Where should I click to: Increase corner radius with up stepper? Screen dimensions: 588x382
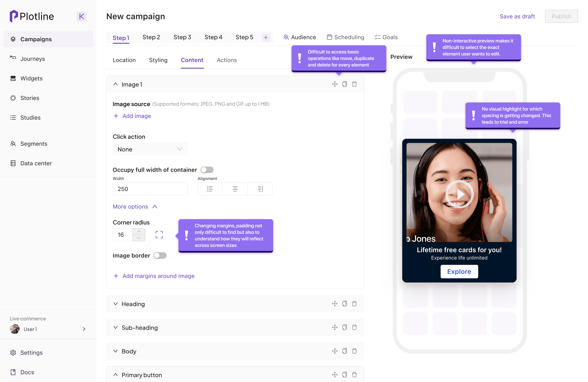coord(139,232)
